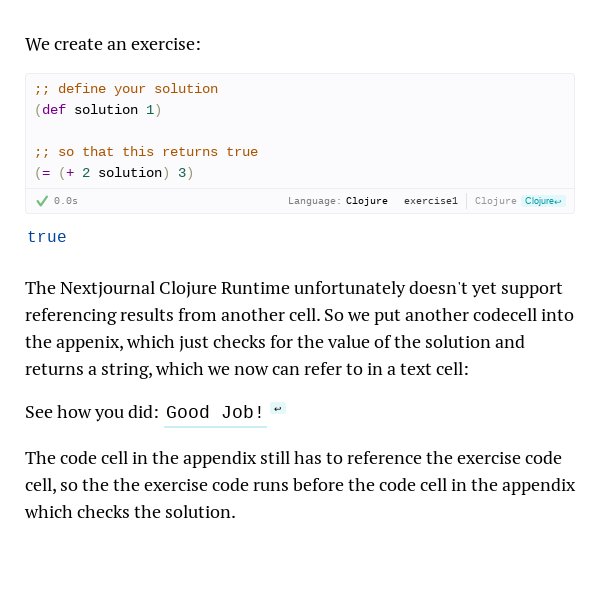Click the ';; define your solution' comment
This screenshot has height=600, width=600.
pos(126,89)
